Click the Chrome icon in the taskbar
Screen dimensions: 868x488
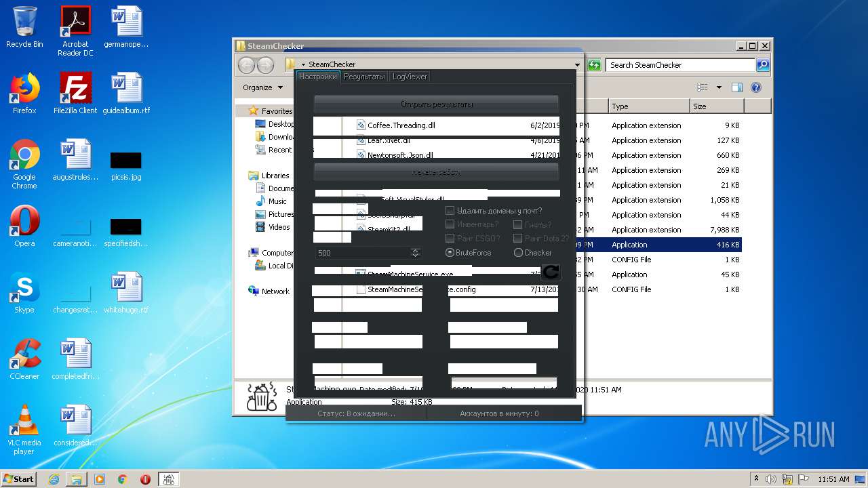123,479
